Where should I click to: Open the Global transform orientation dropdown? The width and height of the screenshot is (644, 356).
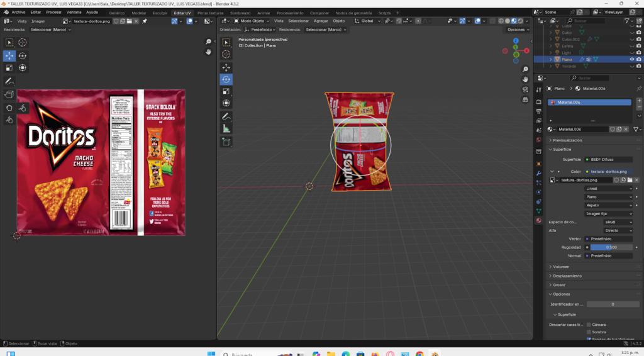[x=367, y=21]
